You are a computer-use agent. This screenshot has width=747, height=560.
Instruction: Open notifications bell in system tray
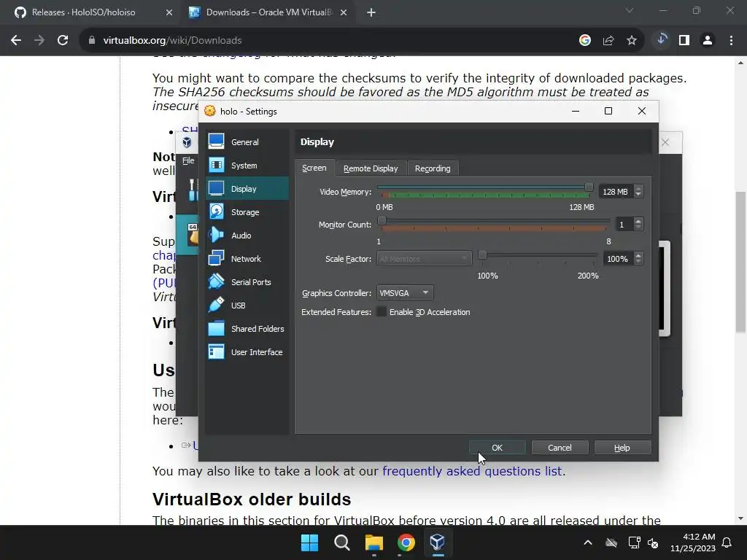pyautogui.click(x=727, y=542)
